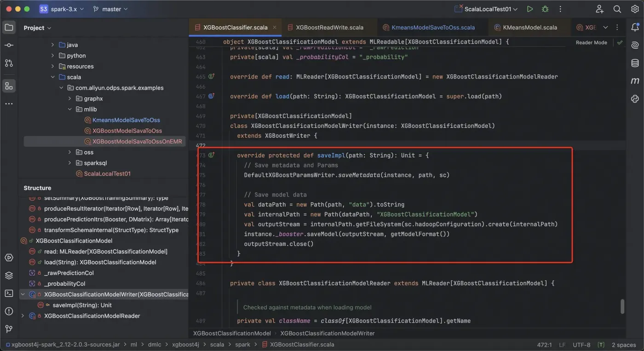Open the Python console icon on right stripe
Image resolution: width=644 pixels, height=351 pixels.
(635, 99)
